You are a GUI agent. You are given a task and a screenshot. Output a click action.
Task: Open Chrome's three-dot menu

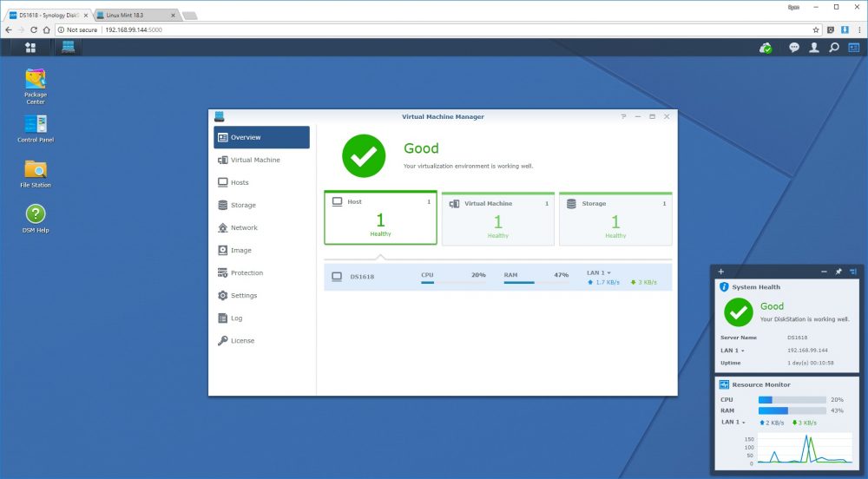click(859, 30)
